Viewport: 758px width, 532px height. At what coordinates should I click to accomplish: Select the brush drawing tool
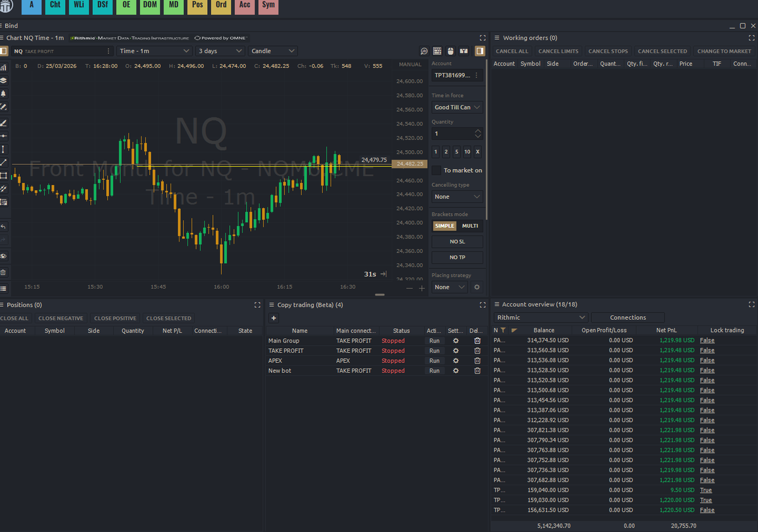(3, 122)
